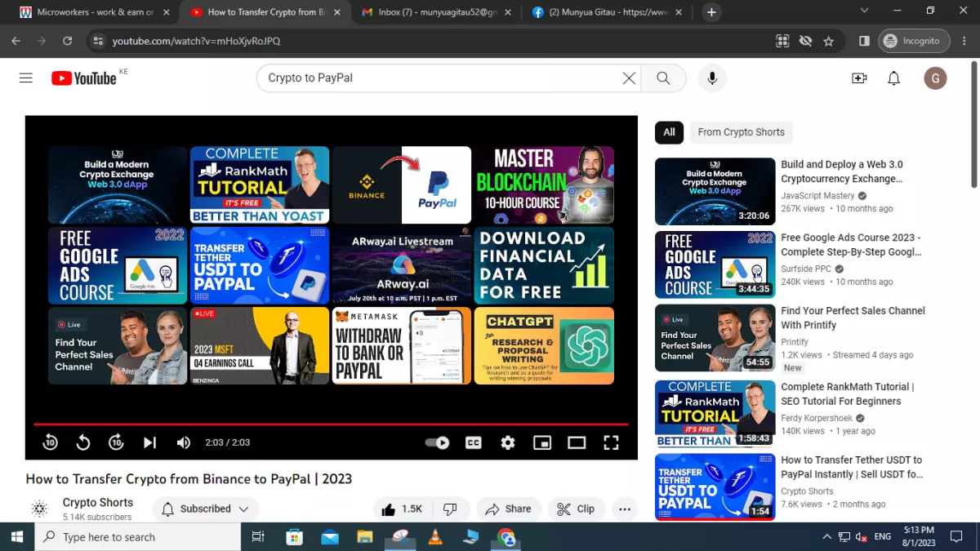Open the YouTube hamburger guide menu
Viewport: 980px width, 551px height.
26,78
